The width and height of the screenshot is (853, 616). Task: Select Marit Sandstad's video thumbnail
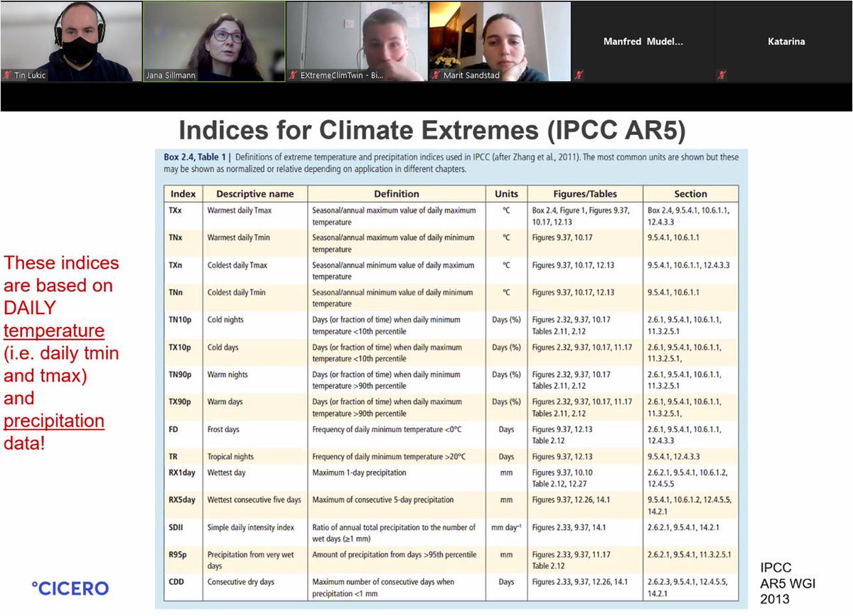[500, 40]
